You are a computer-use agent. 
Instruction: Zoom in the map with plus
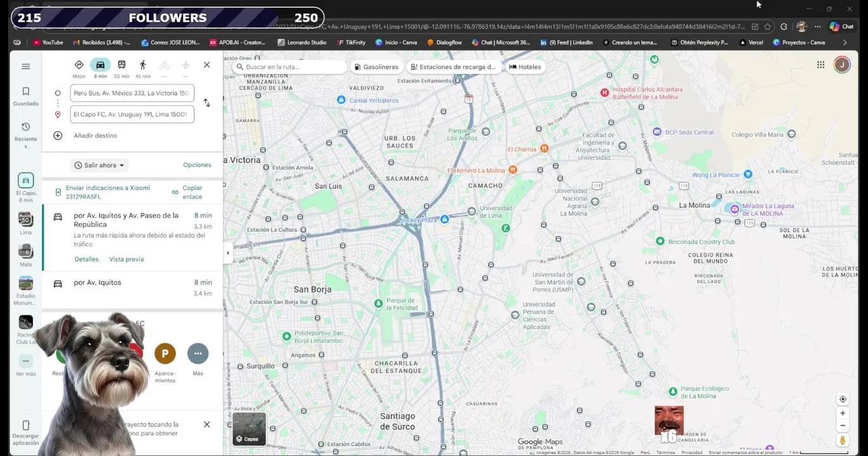(843, 413)
